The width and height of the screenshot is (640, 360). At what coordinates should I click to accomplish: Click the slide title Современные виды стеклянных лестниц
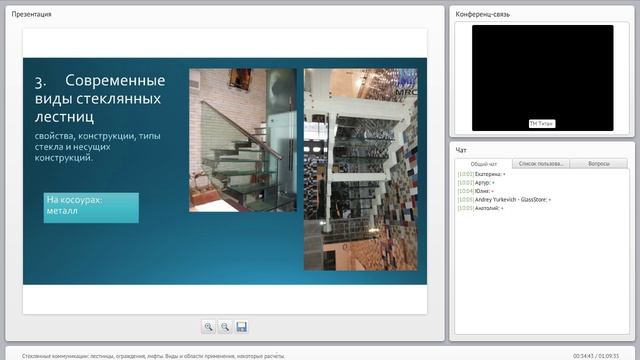point(100,98)
